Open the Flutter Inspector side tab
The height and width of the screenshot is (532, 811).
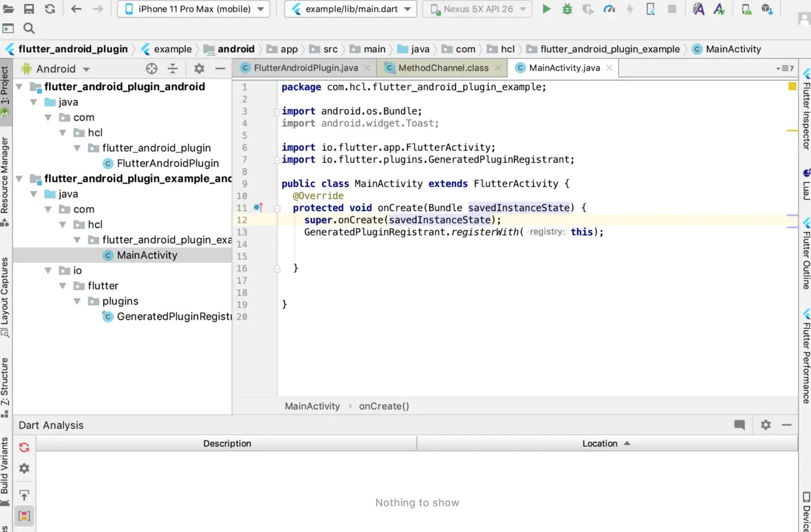tap(806, 108)
